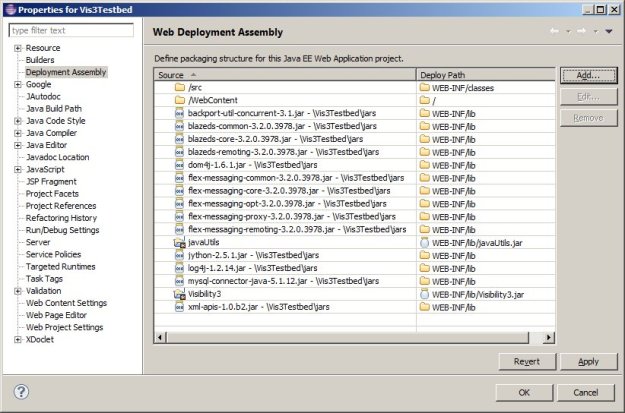Click the Cancel button
Screen dimensions: 625x413
[586, 392]
